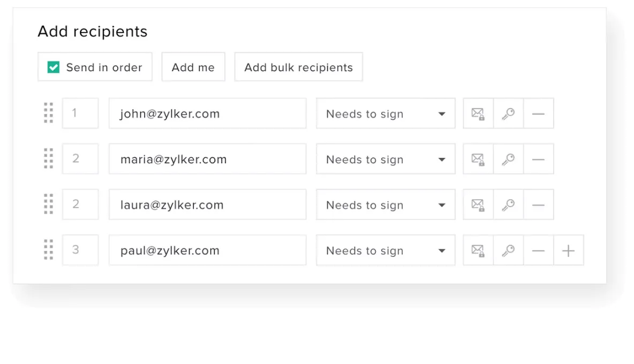The height and width of the screenshot is (364, 634).
Task: Click the john@zylker.com email field
Action: tap(207, 113)
